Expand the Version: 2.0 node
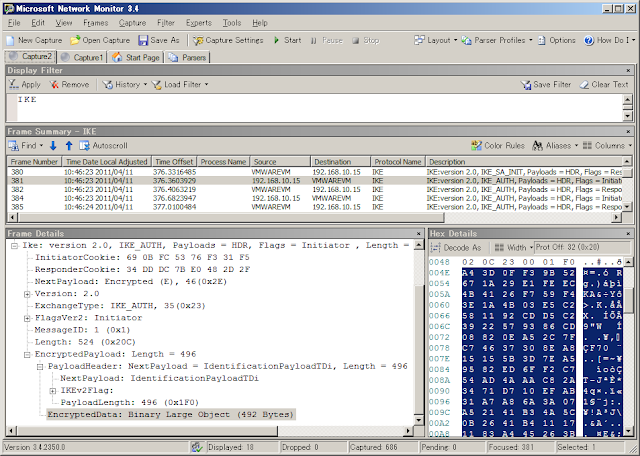The width and height of the screenshot is (640, 456). [x=27, y=294]
